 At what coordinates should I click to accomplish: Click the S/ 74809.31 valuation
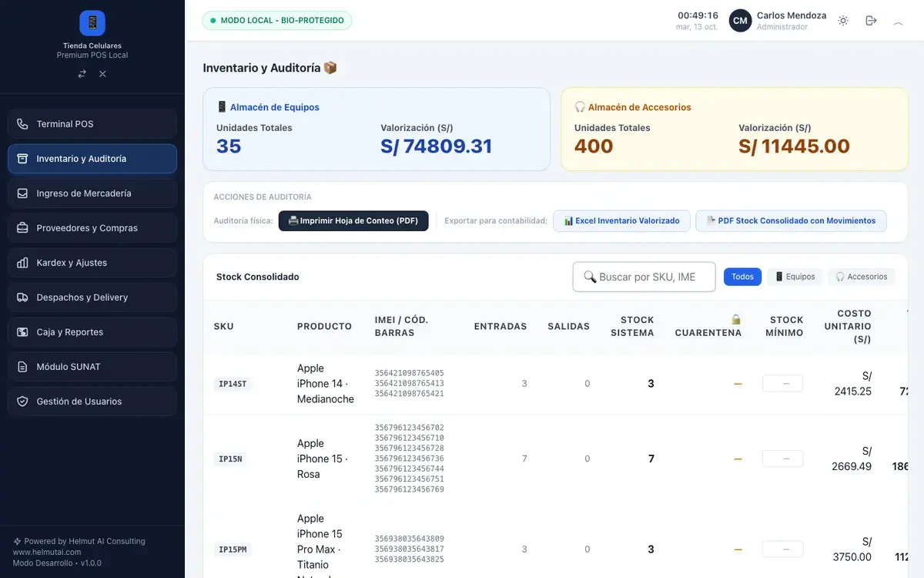click(436, 146)
